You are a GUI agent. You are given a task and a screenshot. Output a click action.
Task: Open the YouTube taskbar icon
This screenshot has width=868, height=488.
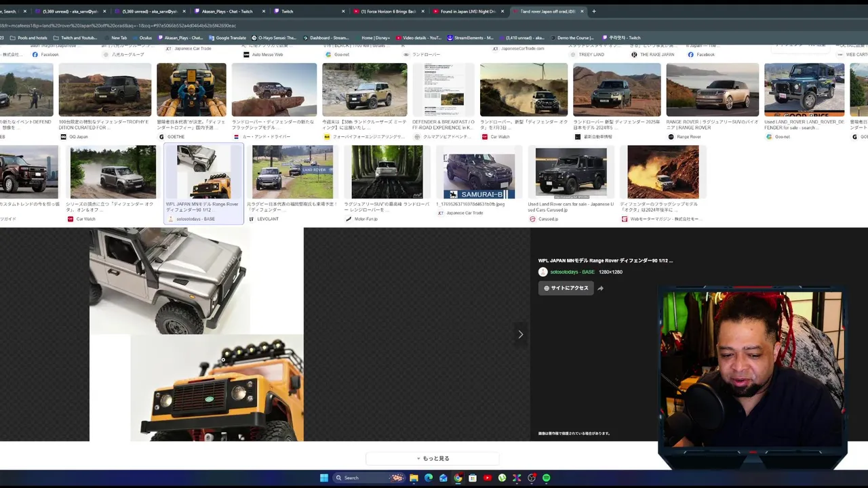[x=487, y=478]
